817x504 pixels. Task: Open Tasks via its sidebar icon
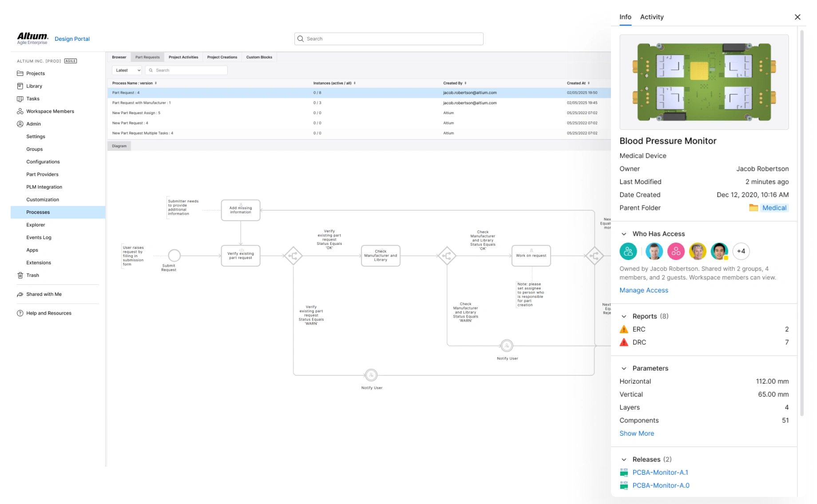click(20, 99)
